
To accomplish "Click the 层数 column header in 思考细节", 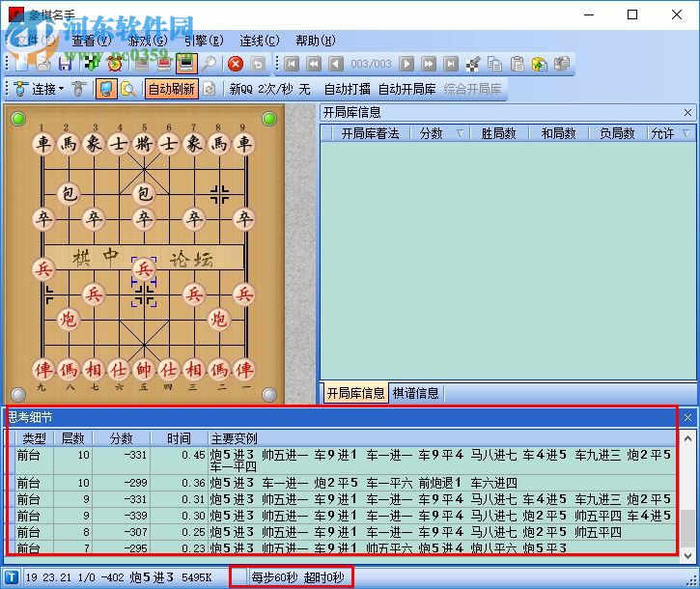I will pyautogui.click(x=72, y=438).
